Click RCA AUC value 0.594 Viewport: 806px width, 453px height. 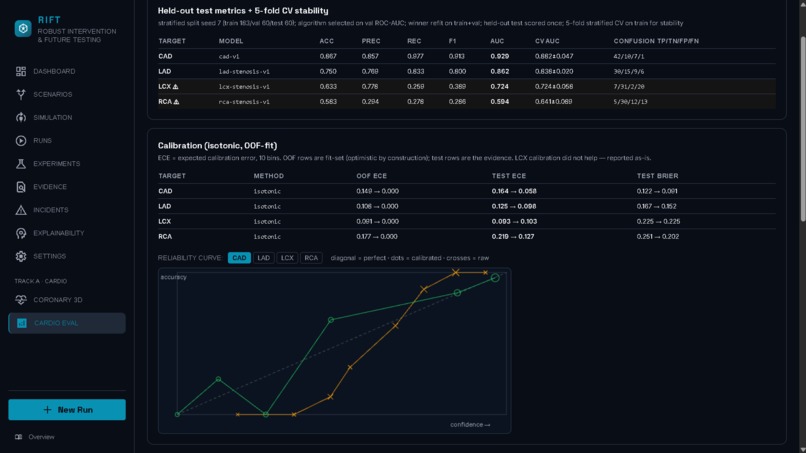499,102
